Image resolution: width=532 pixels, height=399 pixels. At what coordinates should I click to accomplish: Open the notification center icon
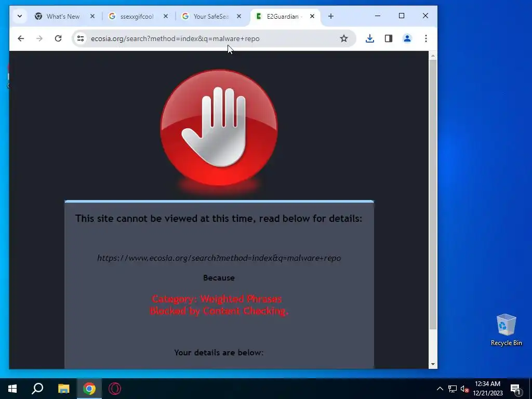[515, 389]
